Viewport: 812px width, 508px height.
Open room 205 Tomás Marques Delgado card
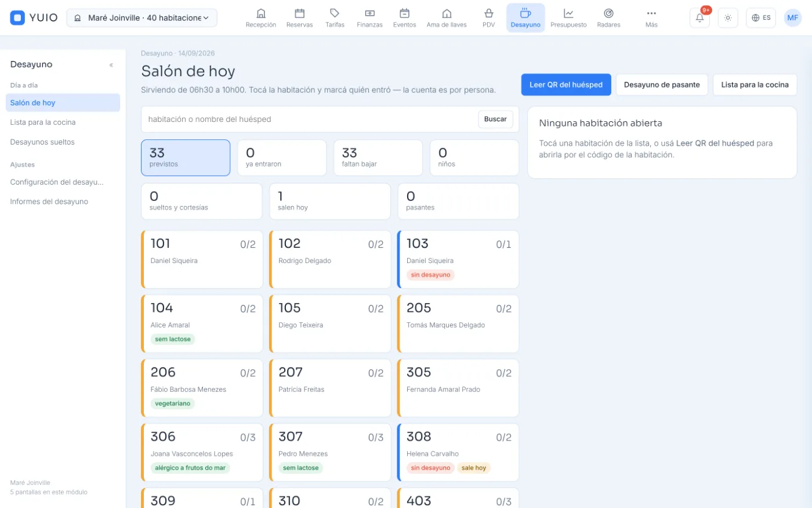(x=458, y=324)
